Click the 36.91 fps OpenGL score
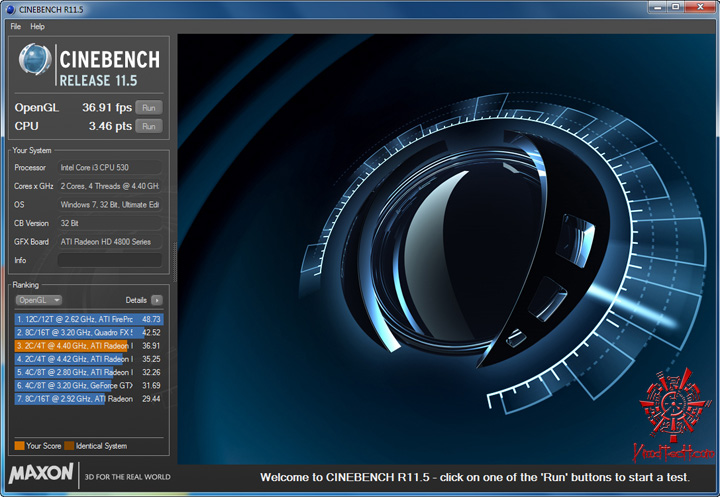The width and height of the screenshot is (720, 497). [107, 107]
